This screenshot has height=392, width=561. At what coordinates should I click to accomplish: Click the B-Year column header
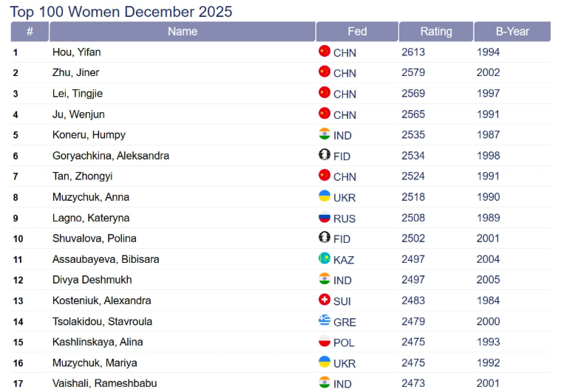[512, 32]
